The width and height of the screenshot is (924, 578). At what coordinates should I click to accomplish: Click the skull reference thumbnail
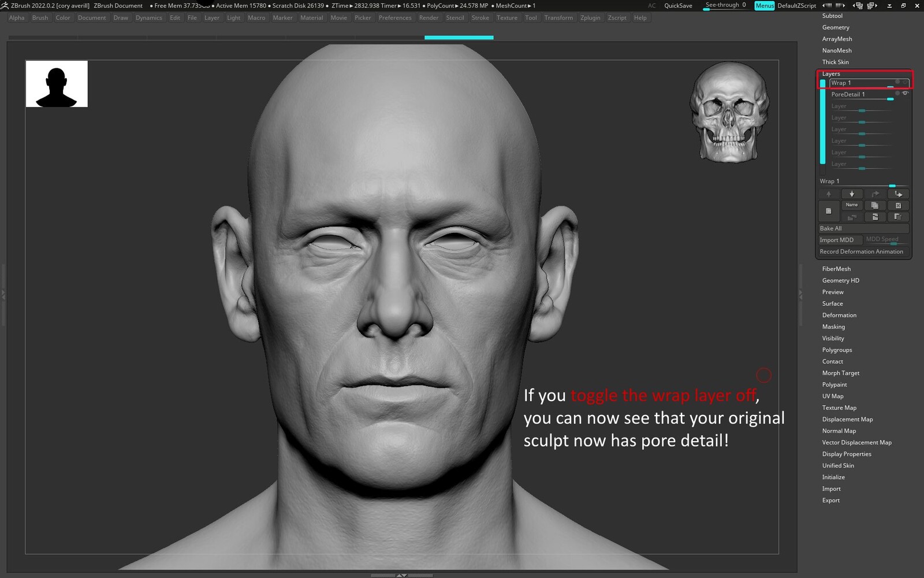click(x=729, y=112)
